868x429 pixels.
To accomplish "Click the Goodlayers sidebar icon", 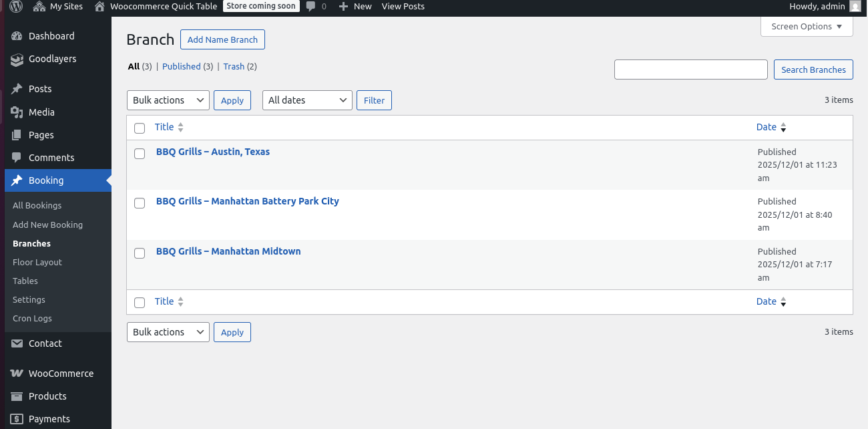I will [17, 59].
